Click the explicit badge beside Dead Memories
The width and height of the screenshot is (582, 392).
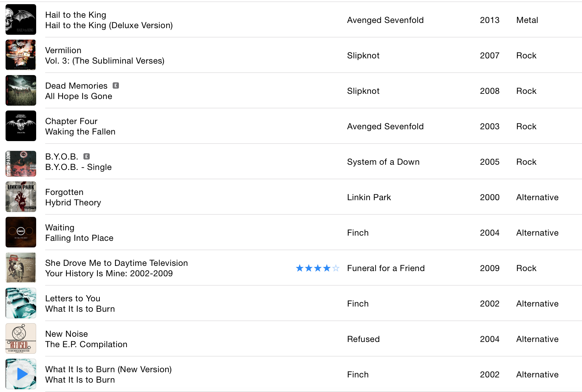(x=116, y=85)
